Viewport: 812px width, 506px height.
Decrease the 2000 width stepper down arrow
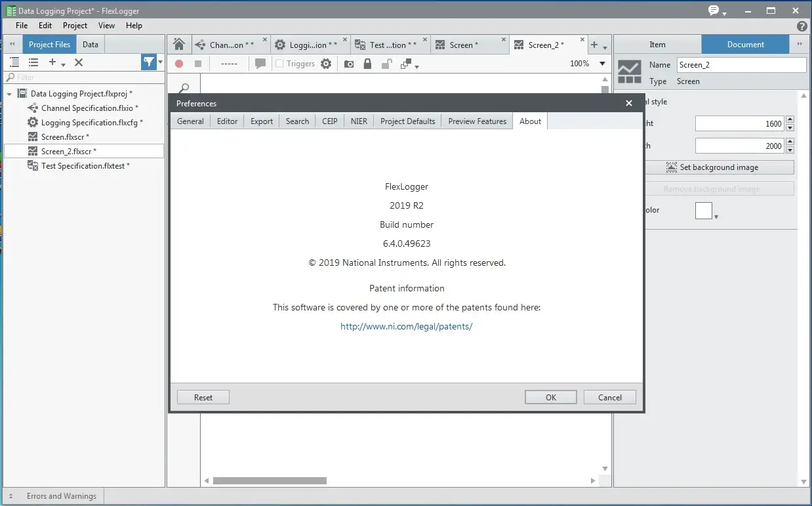[x=790, y=150]
